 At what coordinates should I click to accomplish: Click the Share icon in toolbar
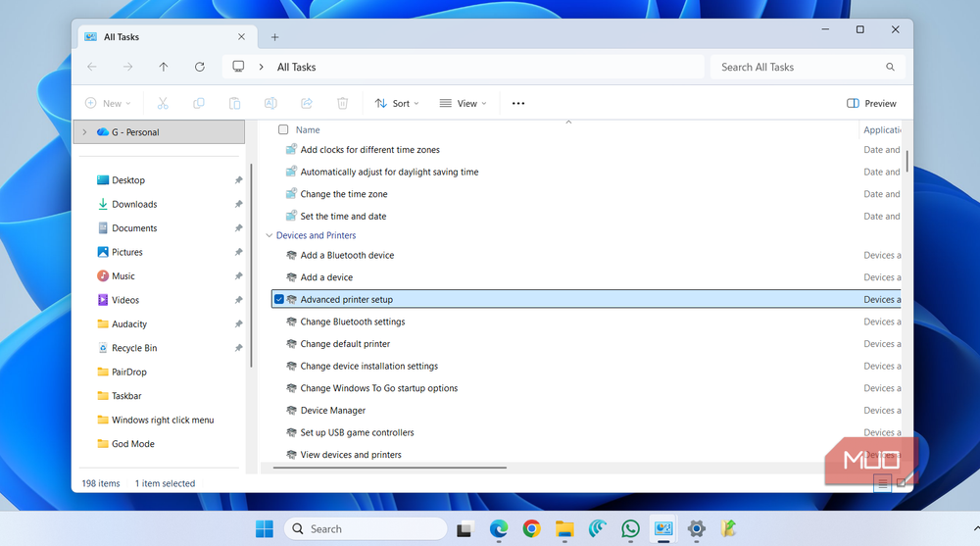306,103
